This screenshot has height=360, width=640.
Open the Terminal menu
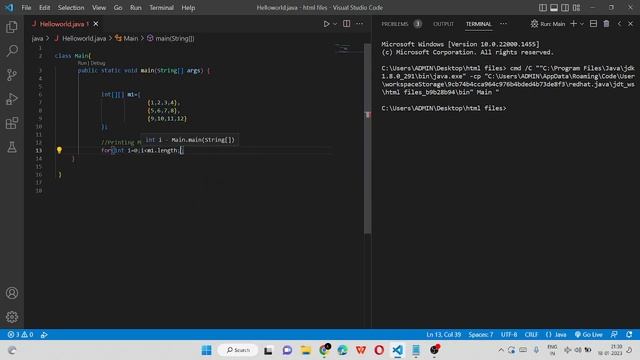click(161, 7)
